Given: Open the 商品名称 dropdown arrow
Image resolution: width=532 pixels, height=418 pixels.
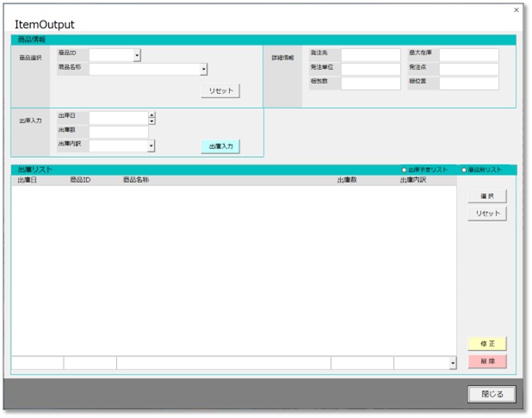Looking at the screenshot, I should pyautogui.click(x=203, y=69).
